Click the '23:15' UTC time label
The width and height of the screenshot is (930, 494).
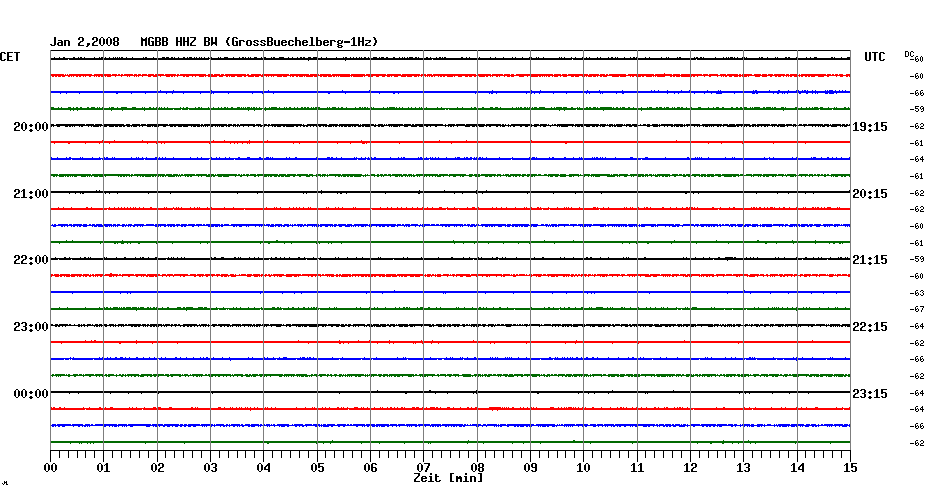[870, 394]
